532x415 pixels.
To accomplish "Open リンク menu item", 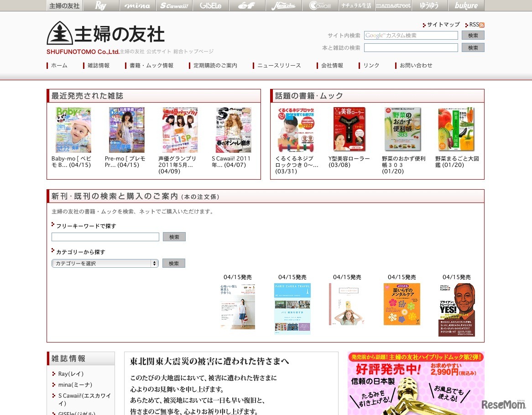I will [371, 65].
